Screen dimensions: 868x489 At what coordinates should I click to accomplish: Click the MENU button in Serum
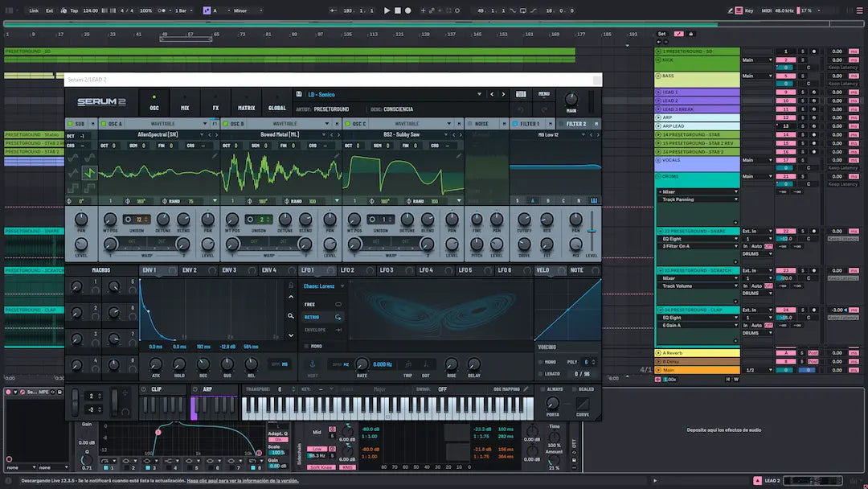click(544, 94)
